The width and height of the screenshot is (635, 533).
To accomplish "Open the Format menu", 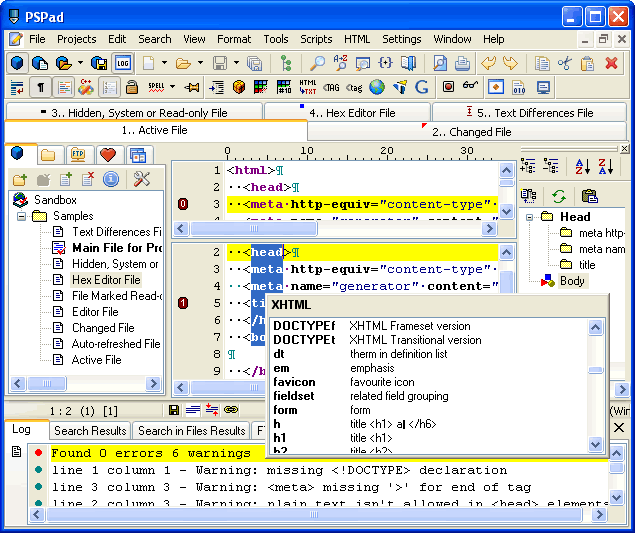I will [x=234, y=39].
